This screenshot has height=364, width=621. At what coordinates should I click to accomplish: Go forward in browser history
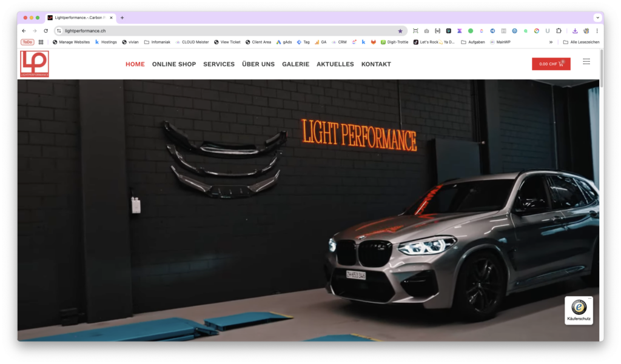(x=35, y=31)
